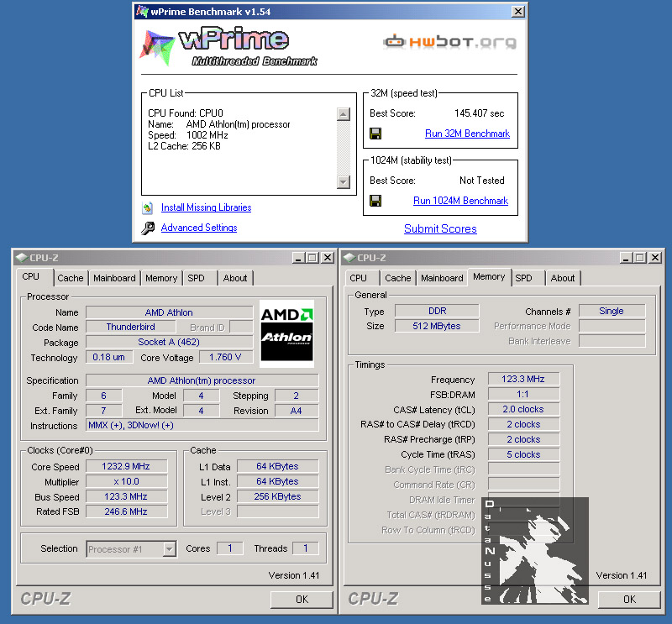Maximize the left CPU-Z window

(x=312, y=258)
